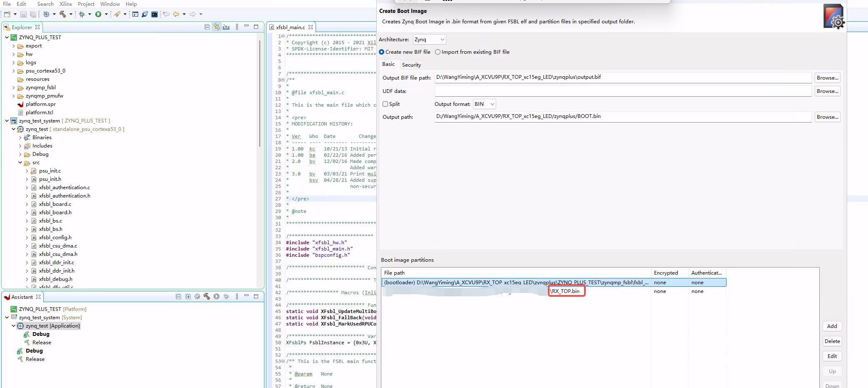Open the Build hammer dropdown arrow
This screenshot has width=868, height=388.
(x=71, y=14)
